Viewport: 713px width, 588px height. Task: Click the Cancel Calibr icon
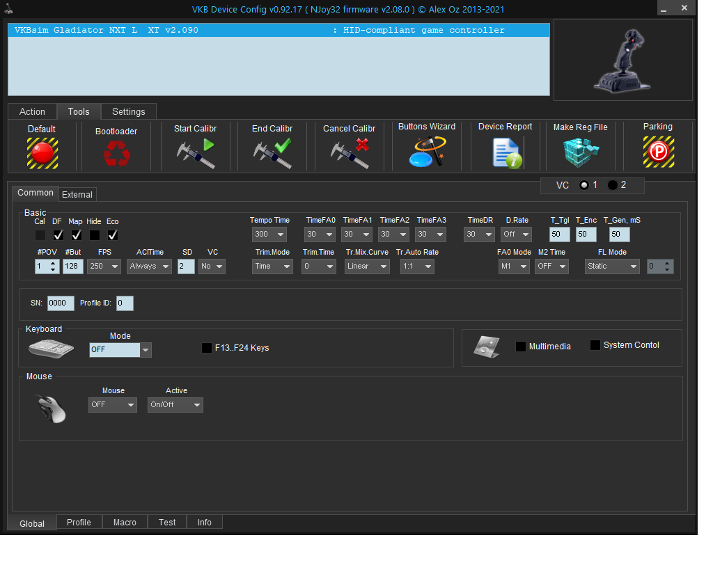click(x=349, y=152)
